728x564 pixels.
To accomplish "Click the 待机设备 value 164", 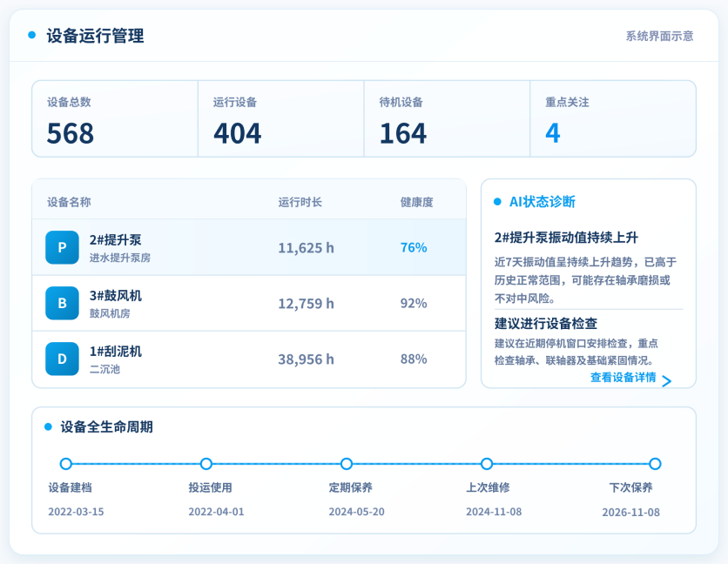I will click(x=403, y=134).
